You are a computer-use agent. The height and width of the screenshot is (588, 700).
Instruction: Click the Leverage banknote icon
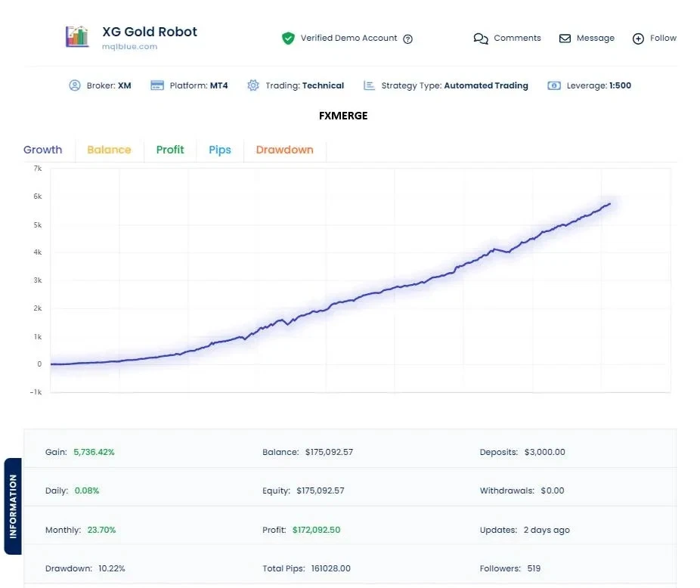[553, 85]
